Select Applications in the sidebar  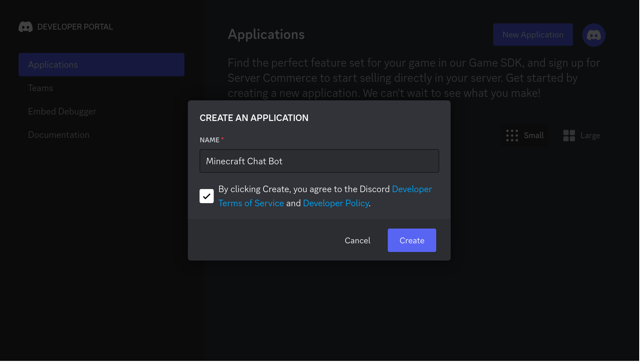53,65
